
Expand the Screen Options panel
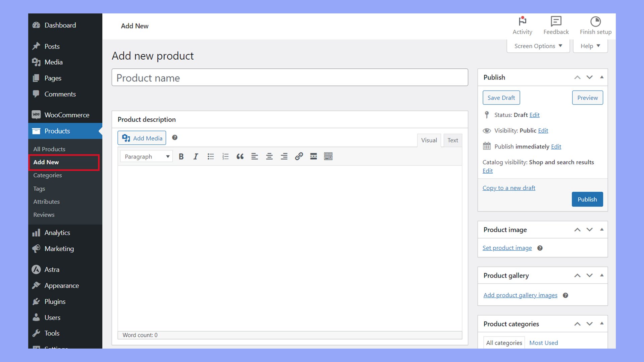click(x=538, y=46)
